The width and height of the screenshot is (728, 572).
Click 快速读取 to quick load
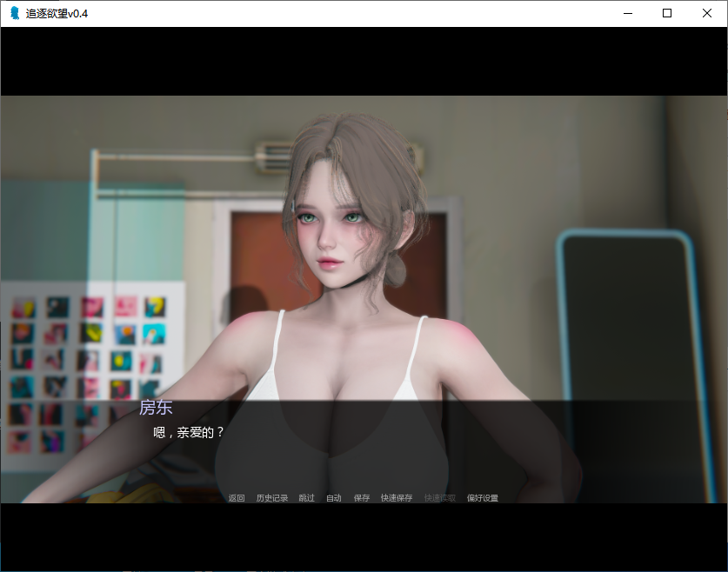tap(440, 498)
